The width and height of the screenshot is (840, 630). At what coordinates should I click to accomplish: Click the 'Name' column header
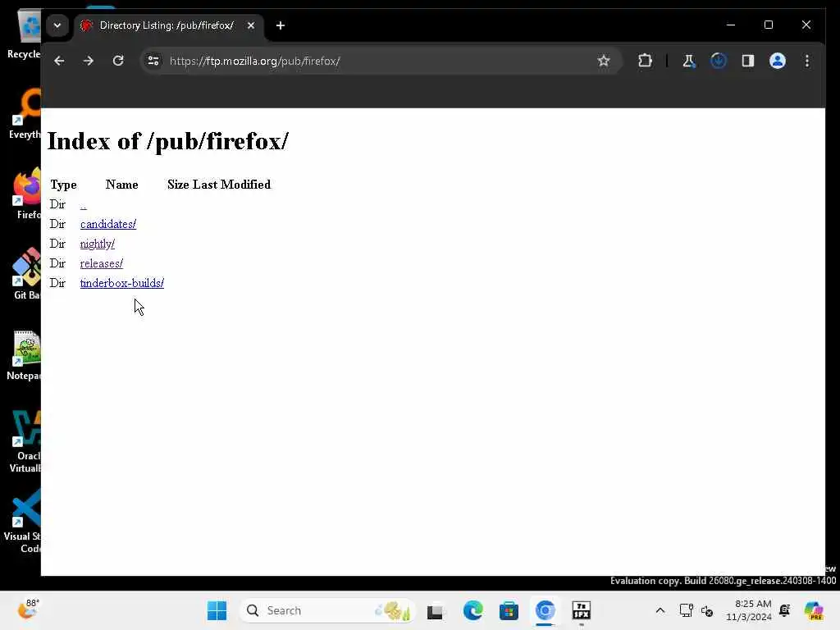121,185
